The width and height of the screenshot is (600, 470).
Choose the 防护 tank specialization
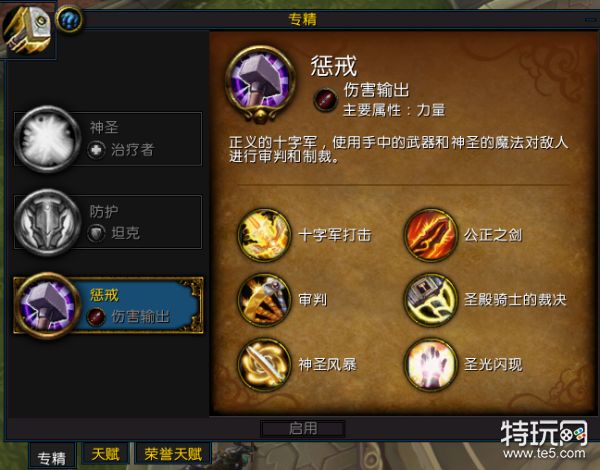[108, 222]
